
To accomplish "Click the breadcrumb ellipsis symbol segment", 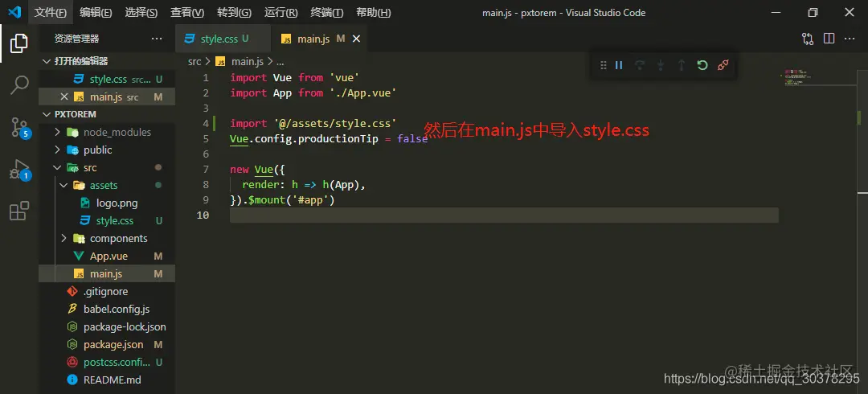I will [280, 61].
